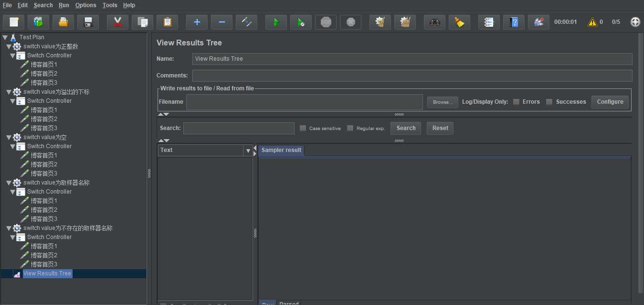
Task: Click the tree/content split pane divider handle
Action: [149, 174]
